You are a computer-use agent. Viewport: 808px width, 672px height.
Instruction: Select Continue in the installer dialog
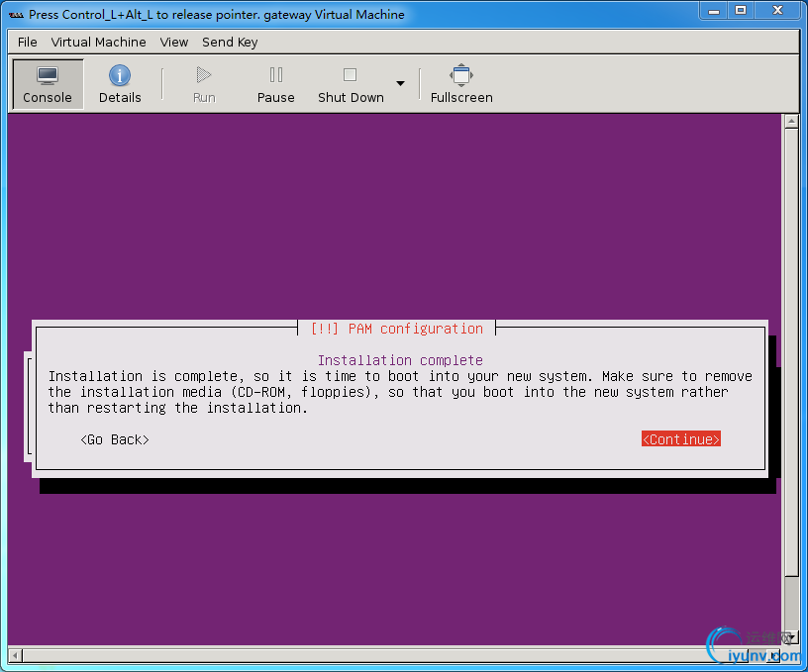click(x=680, y=439)
